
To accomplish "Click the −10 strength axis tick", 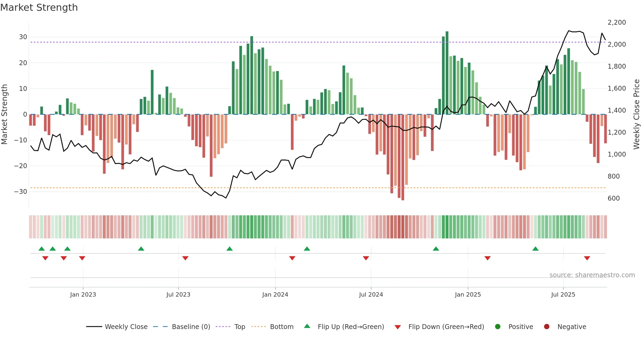I will click(21, 140).
